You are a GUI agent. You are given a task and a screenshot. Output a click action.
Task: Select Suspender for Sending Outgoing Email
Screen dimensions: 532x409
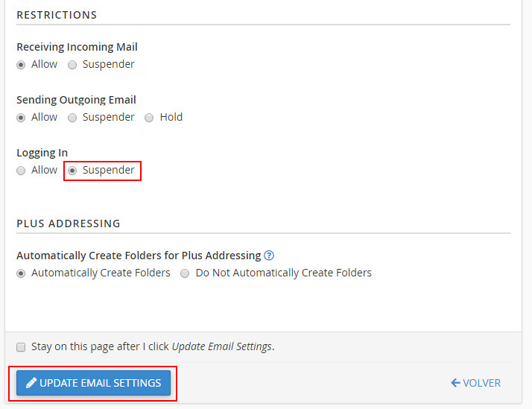click(72, 118)
